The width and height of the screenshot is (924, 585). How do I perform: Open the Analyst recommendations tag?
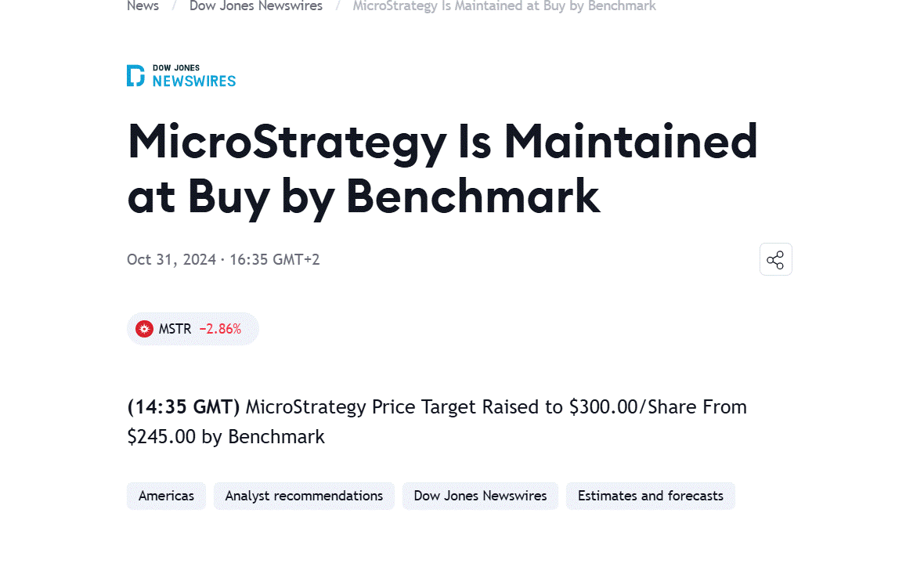pyautogui.click(x=304, y=496)
